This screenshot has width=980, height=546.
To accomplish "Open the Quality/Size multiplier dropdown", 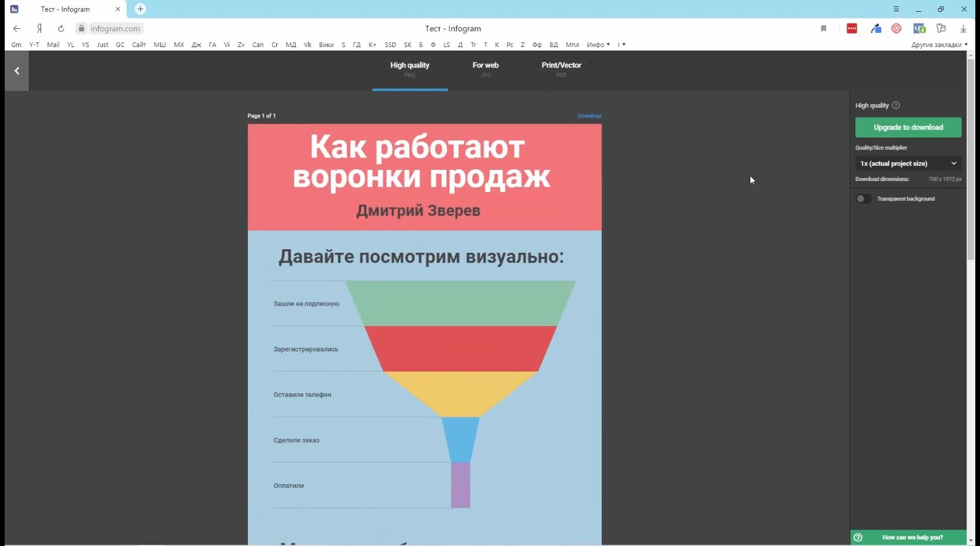I will [908, 163].
